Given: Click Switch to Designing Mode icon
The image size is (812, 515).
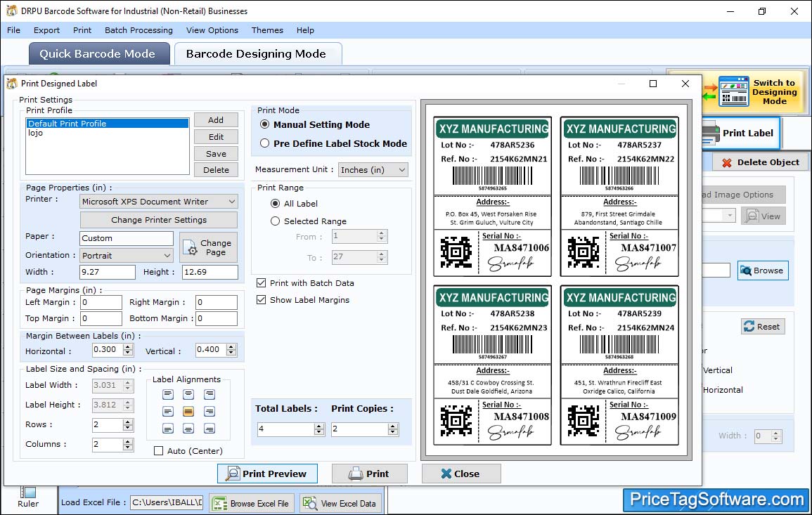Looking at the screenshot, I should [x=733, y=91].
